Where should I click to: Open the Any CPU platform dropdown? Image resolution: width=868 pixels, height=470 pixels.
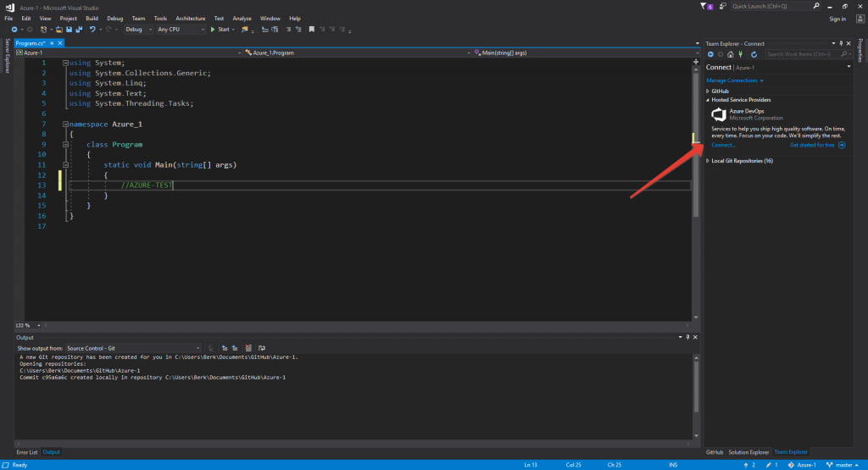[x=181, y=30]
